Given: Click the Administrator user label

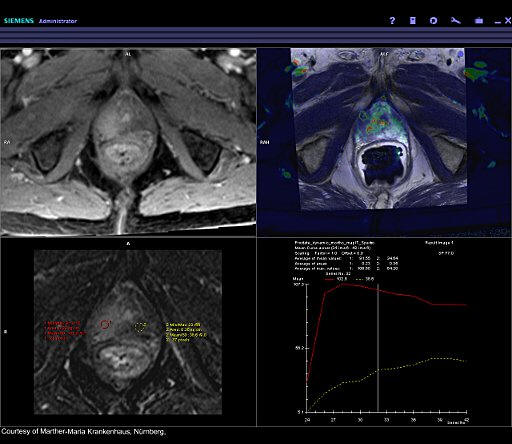Looking at the screenshot, I should tap(58, 21).
